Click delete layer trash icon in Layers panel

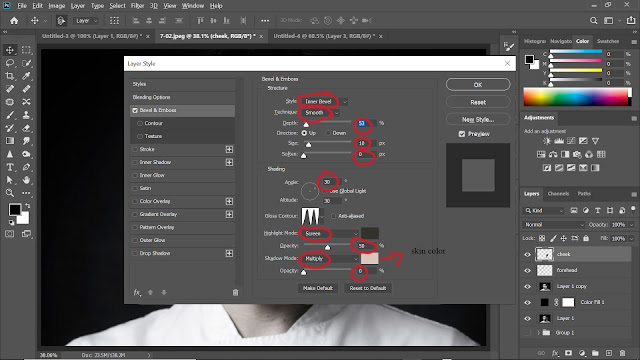click(x=622, y=353)
